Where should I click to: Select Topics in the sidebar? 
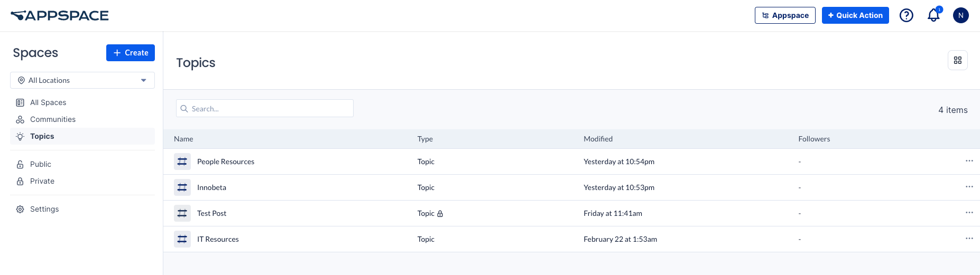pos(82,136)
